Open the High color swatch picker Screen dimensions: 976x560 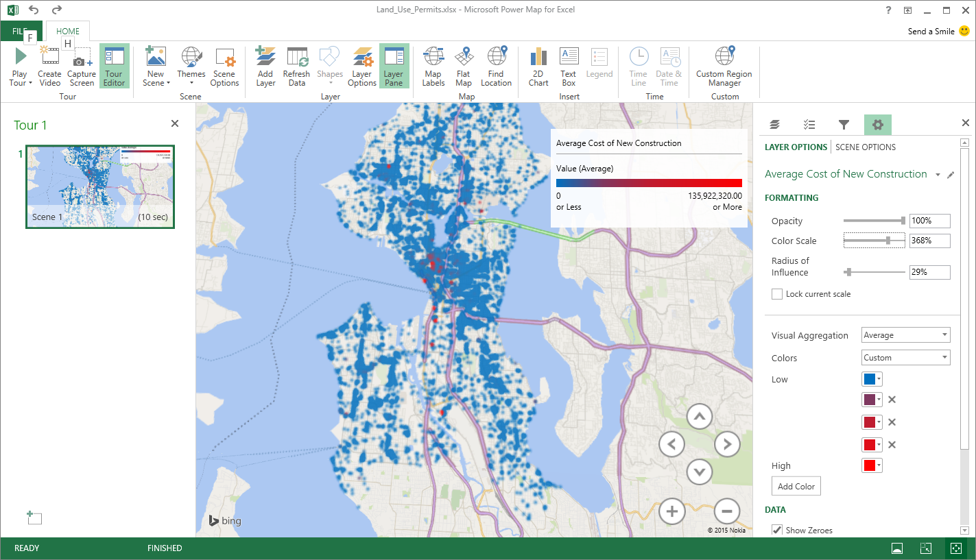872,465
